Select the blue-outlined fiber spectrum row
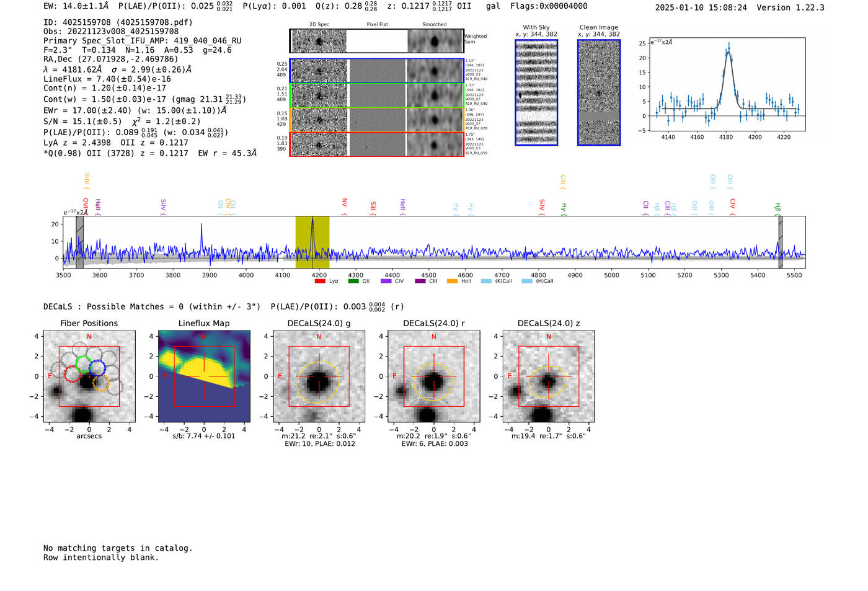The width and height of the screenshot is (868, 591). [x=377, y=71]
